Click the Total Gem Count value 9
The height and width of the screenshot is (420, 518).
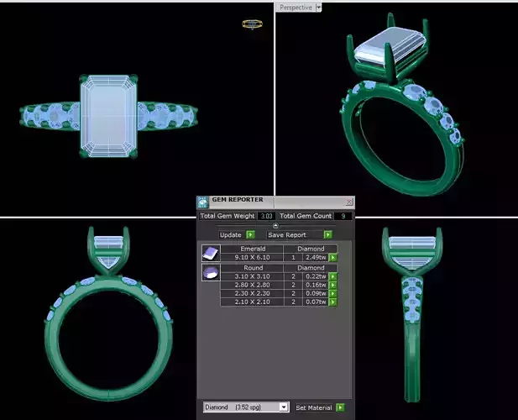pyautogui.click(x=343, y=216)
